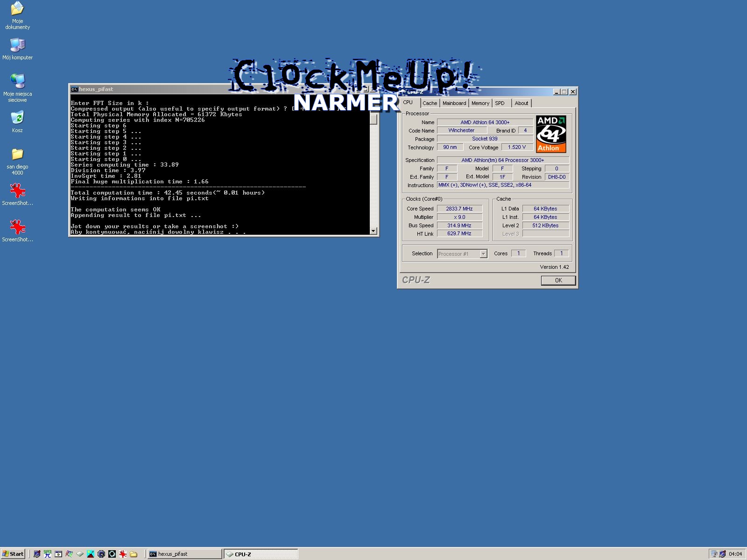Open the Mainboard tab in CPU-Z

[x=454, y=103]
